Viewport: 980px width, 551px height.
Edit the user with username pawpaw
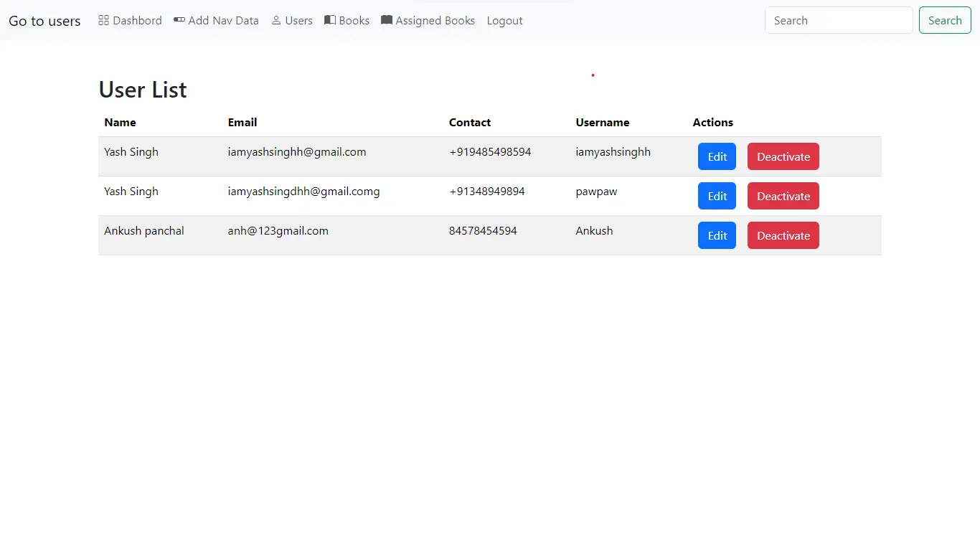coord(717,196)
